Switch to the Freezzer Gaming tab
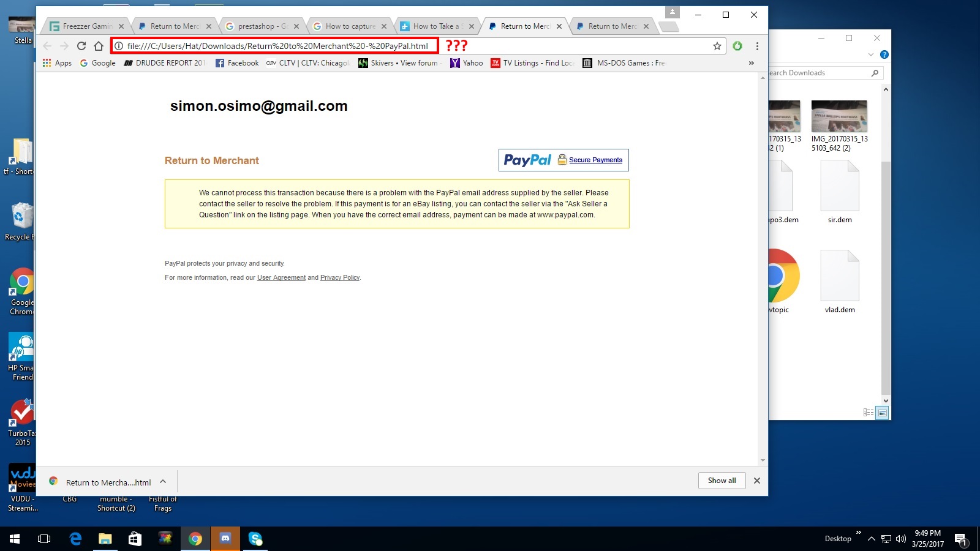This screenshot has width=980, height=551. 87,26
